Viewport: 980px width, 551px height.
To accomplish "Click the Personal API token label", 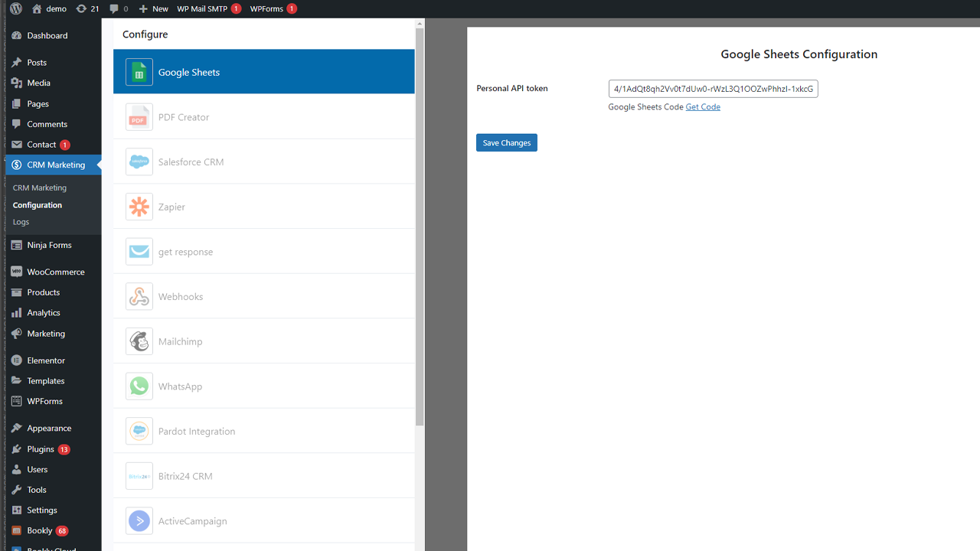I will 512,88.
